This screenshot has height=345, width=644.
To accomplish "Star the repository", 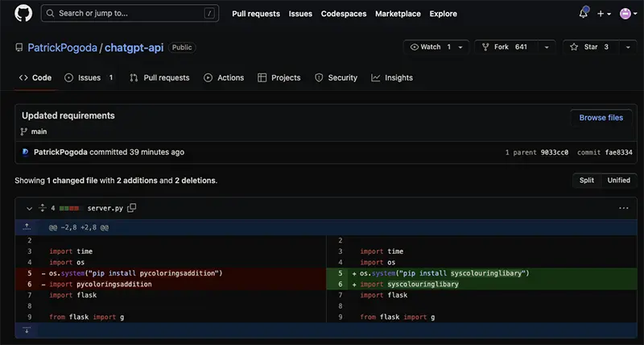I will coord(590,47).
